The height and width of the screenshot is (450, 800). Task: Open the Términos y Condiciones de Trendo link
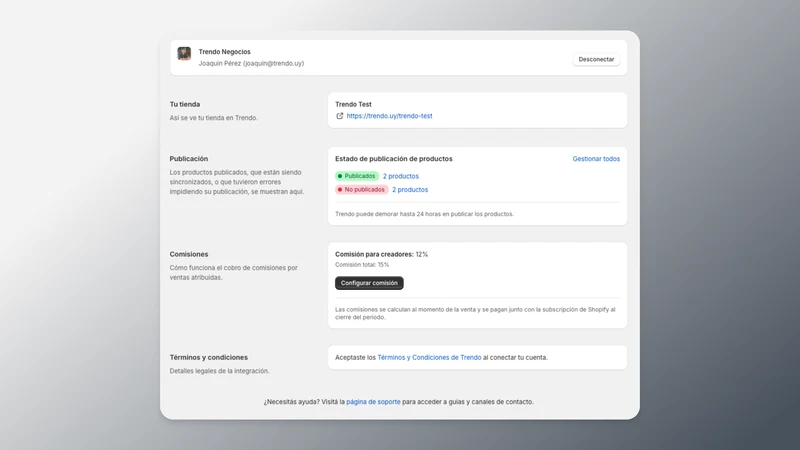tap(429, 357)
